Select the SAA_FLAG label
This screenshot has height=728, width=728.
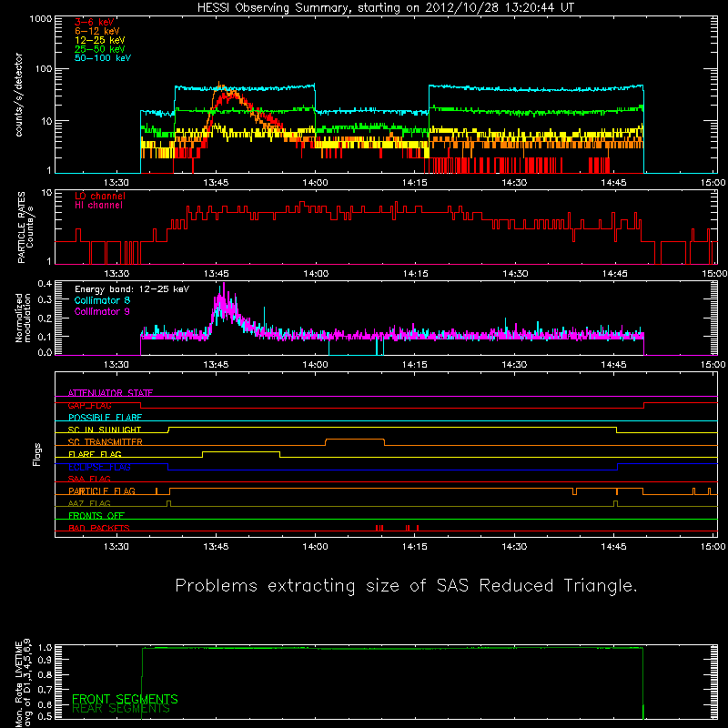89,479
